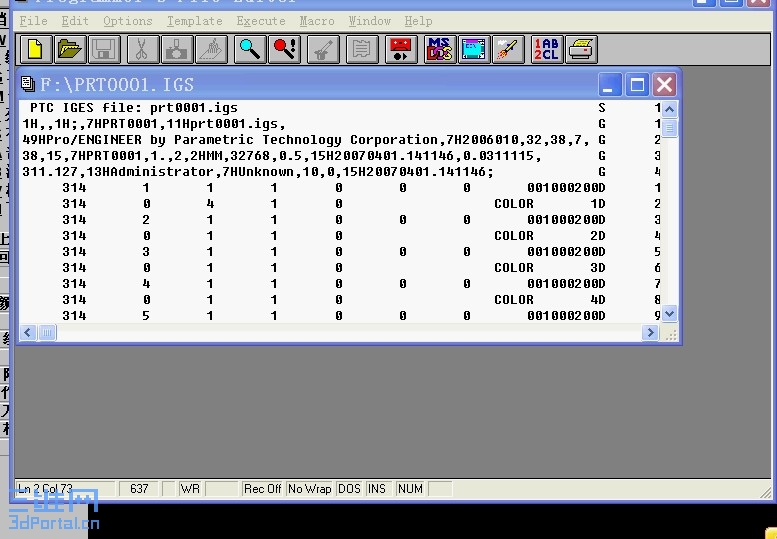Click the Ln 2 Col 73 position indicator
The height and width of the screenshot is (539, 777).
(x=66, y=489)
